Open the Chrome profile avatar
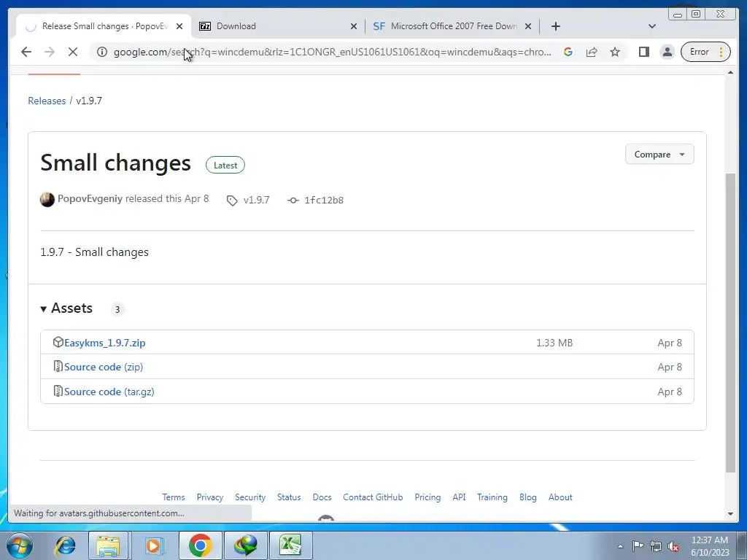 coord(667,52)
